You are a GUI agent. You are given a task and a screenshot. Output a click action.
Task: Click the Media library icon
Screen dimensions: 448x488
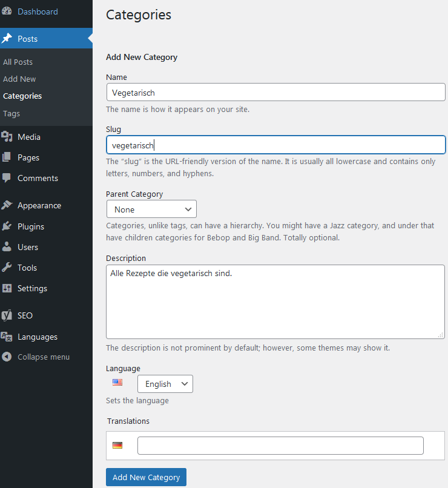(7, 137)
